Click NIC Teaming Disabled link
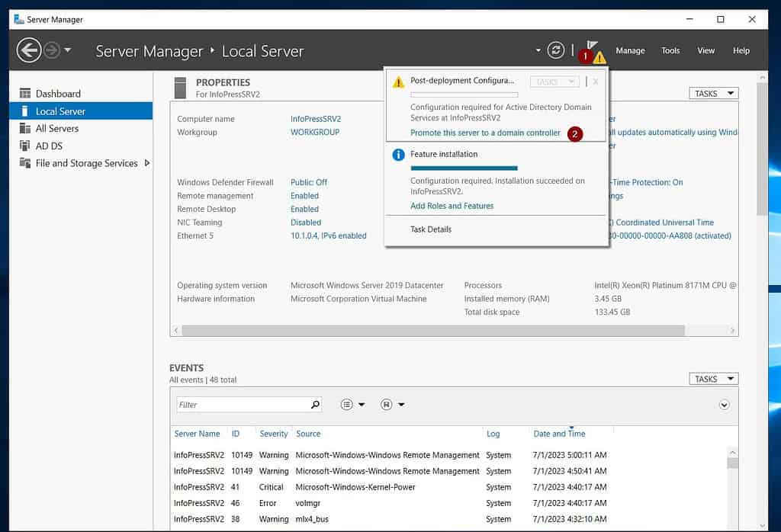The height and width of the screenshot is (532, 781). pos(305,223)
